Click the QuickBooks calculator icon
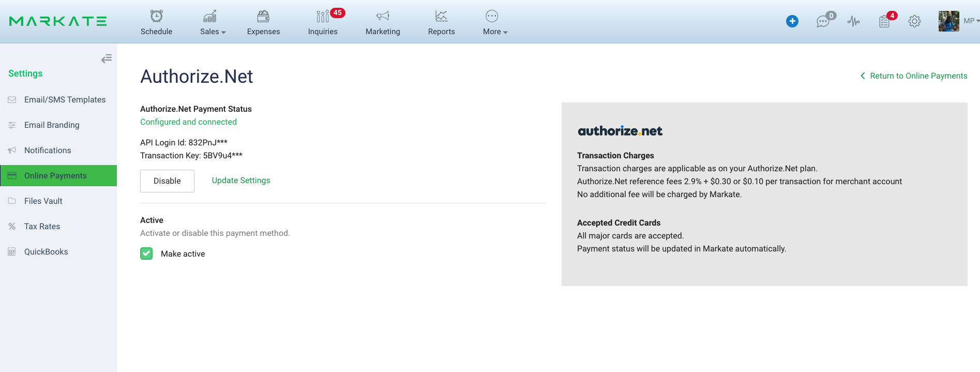The height and width of the screenshot is (372, 980). (12, 252)
